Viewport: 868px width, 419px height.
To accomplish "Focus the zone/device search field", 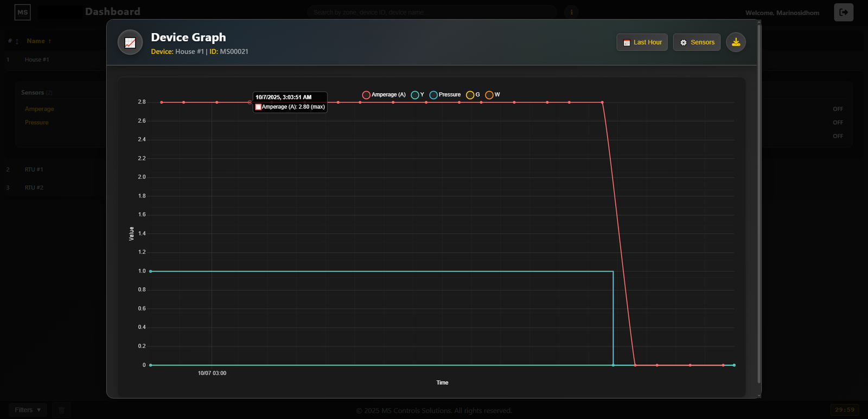I will click(x=432, y=12).
